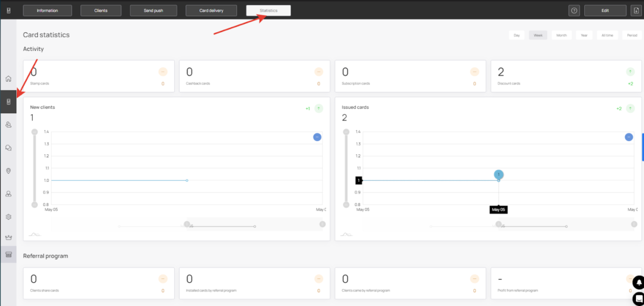644x306 pixels.
Task: Switch period filter to Month
Action: click(562, 35)
